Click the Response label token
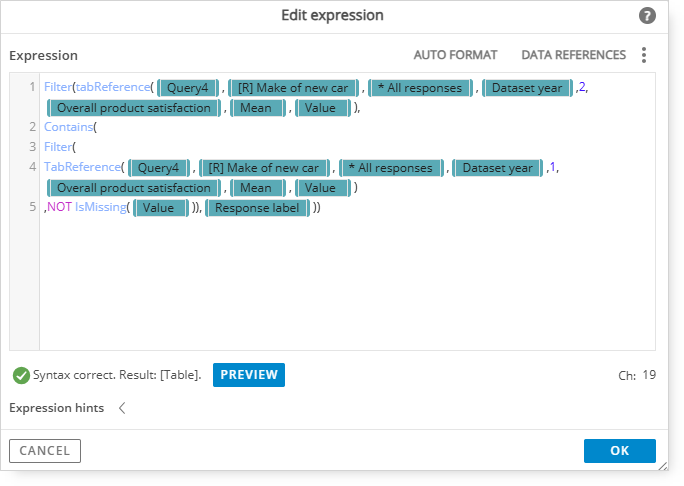 point(257,208)
